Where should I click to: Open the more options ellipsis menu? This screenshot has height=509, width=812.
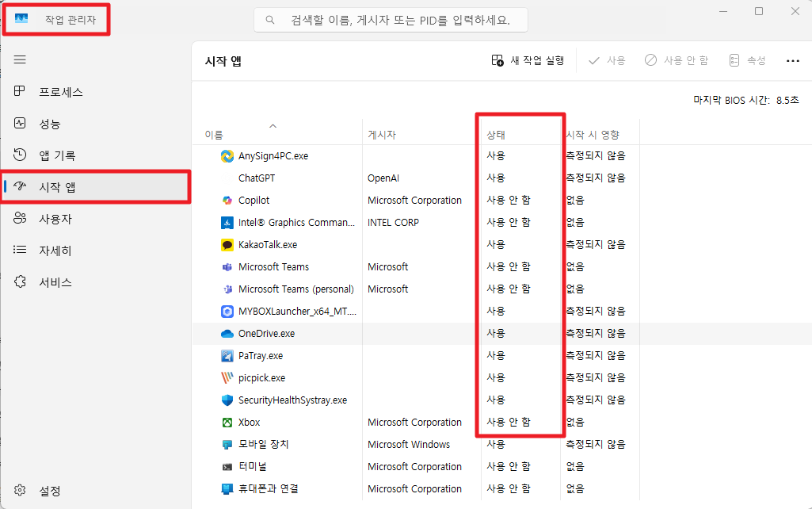tap(793, 60)
